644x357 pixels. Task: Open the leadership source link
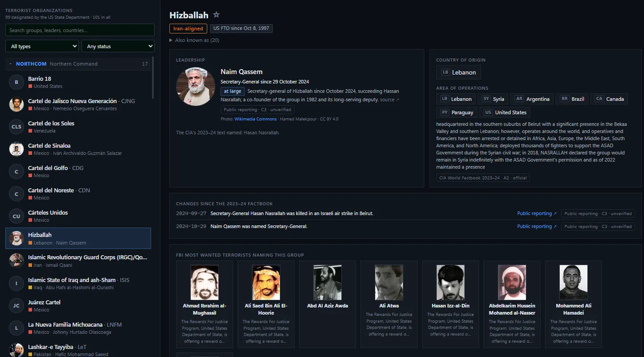click(390, 100)
